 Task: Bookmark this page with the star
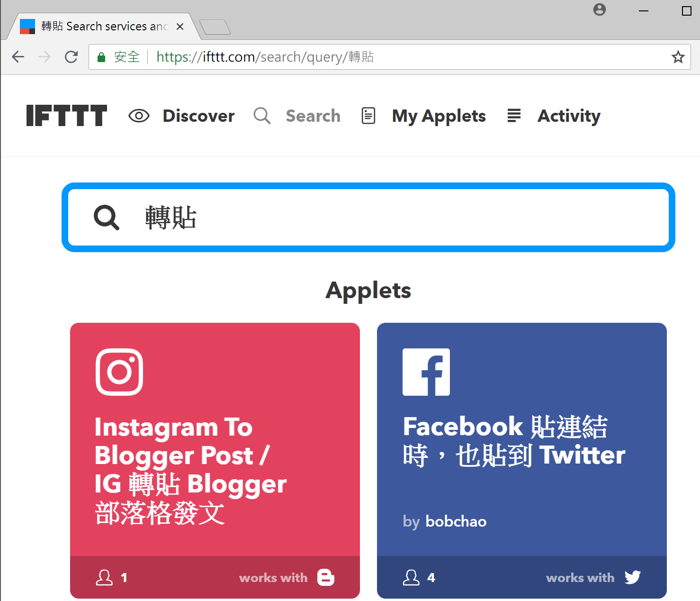click(x=678, y=57)
